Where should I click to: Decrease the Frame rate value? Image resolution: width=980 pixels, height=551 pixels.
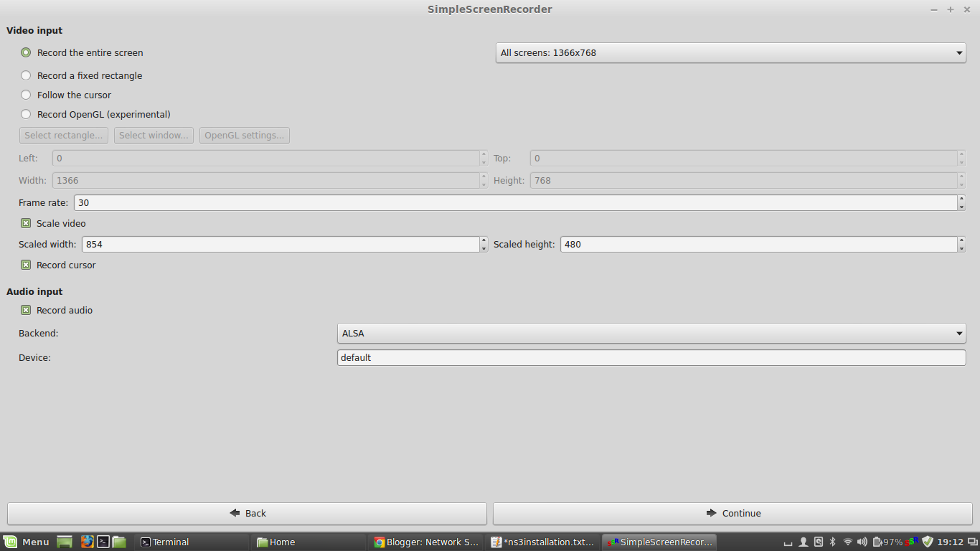961,207
